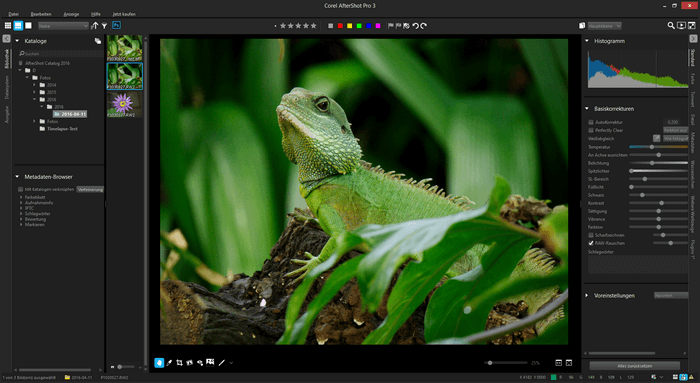Screen dimensions: 700x383
Task: Open the Anzeige menu
Action: (71, 14)
